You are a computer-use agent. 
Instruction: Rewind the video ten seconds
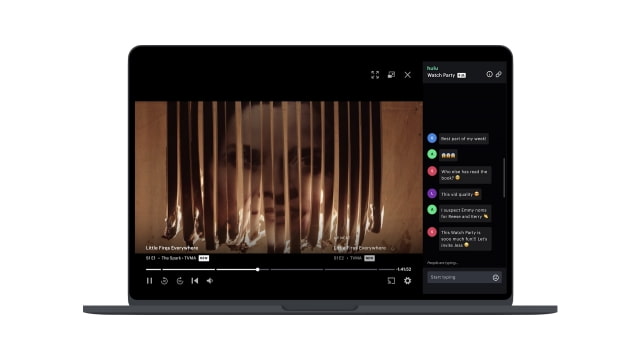click(x=164, y=281)
